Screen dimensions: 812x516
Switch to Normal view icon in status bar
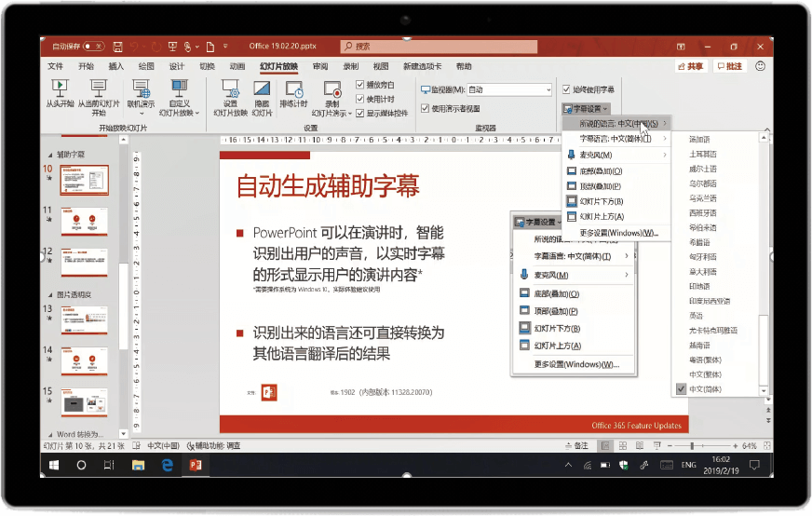[605, 445]
